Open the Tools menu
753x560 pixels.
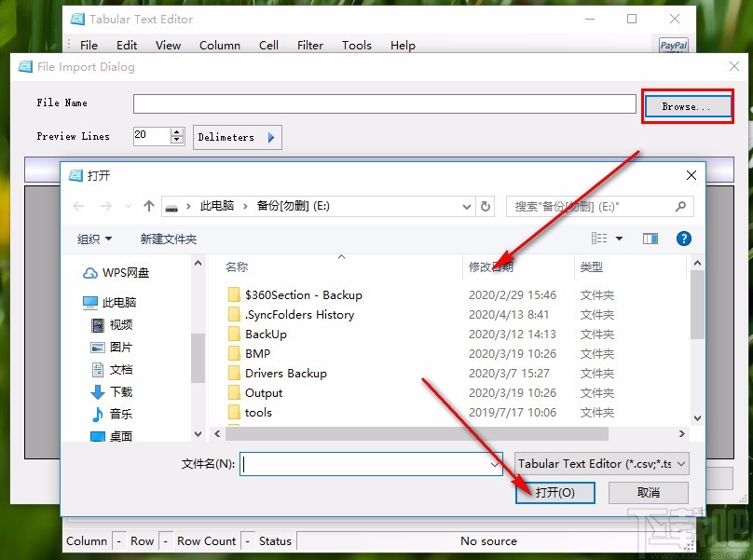[x=357, y=45]
